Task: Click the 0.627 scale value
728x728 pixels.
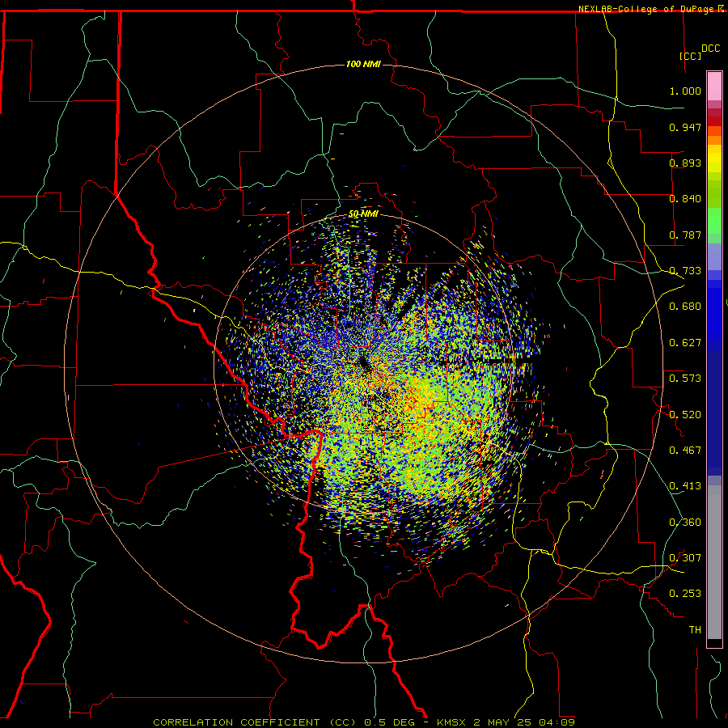Action: pos(685,343)
